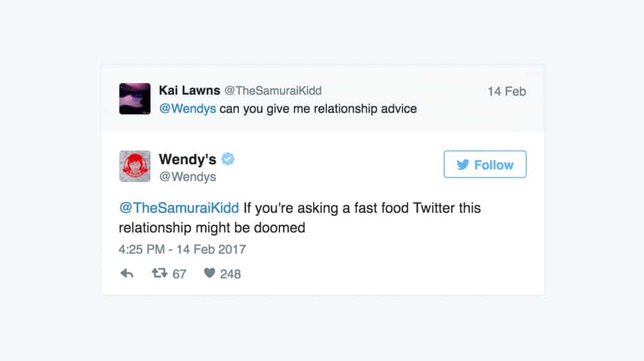Click the Twitter bird icon in Follow button
The image size is (644, 361).
[x=462, y=164]
